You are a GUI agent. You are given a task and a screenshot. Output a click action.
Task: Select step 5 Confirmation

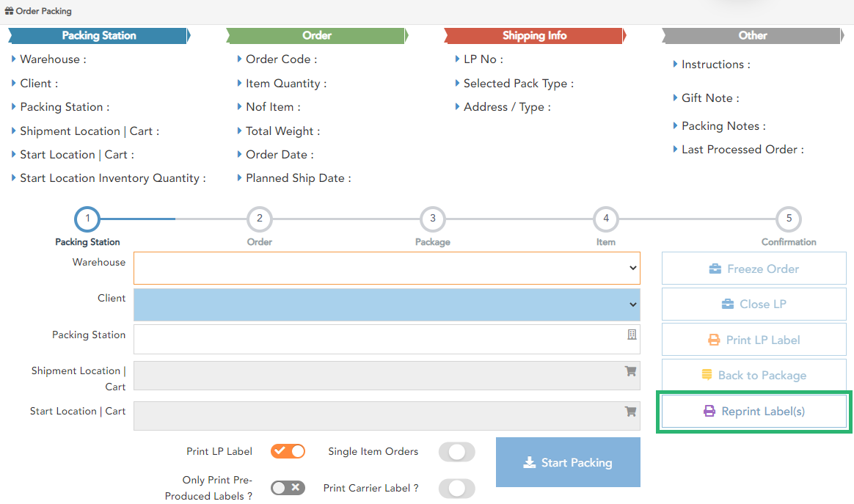pos(789,219)
